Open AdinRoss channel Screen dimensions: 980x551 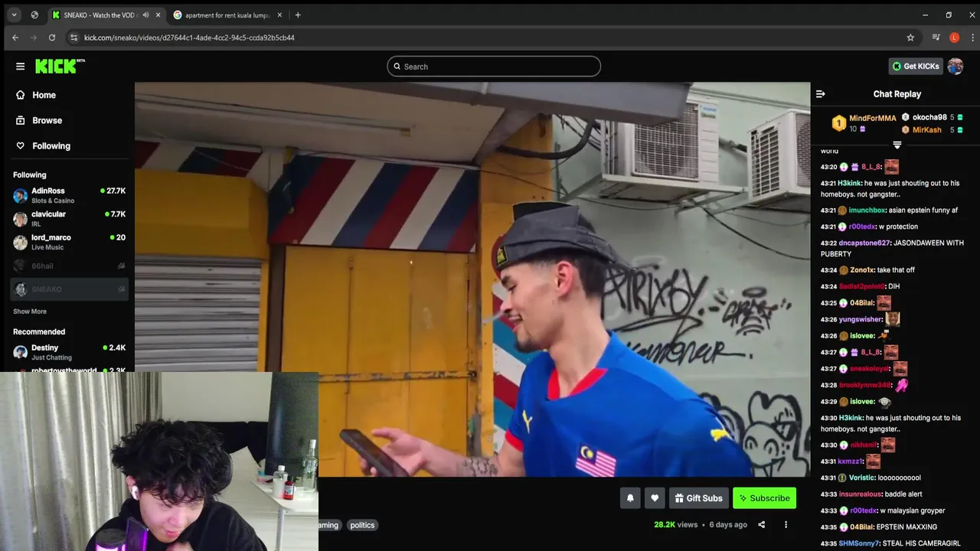pos(69,195)
